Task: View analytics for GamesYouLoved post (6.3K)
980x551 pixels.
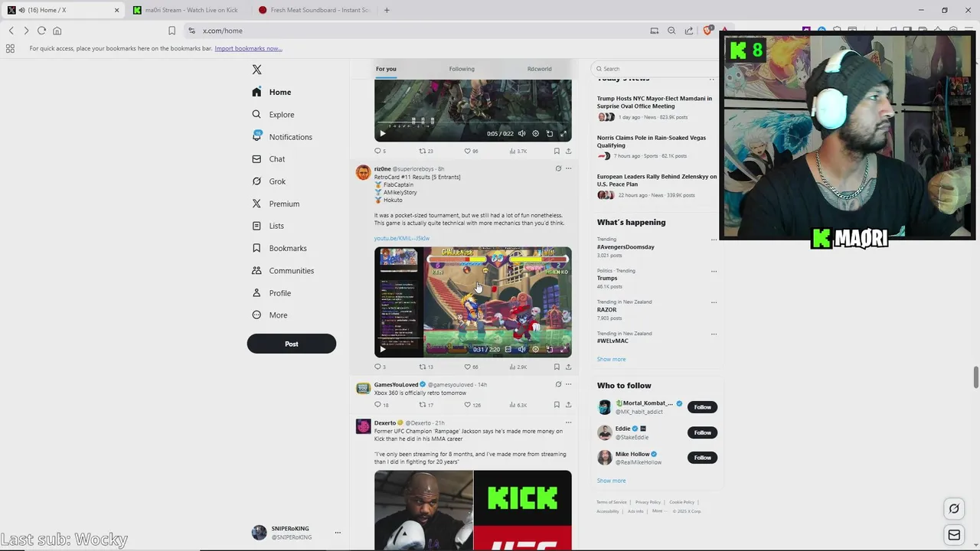Action: pyautogui.click(x=518, y=405)
